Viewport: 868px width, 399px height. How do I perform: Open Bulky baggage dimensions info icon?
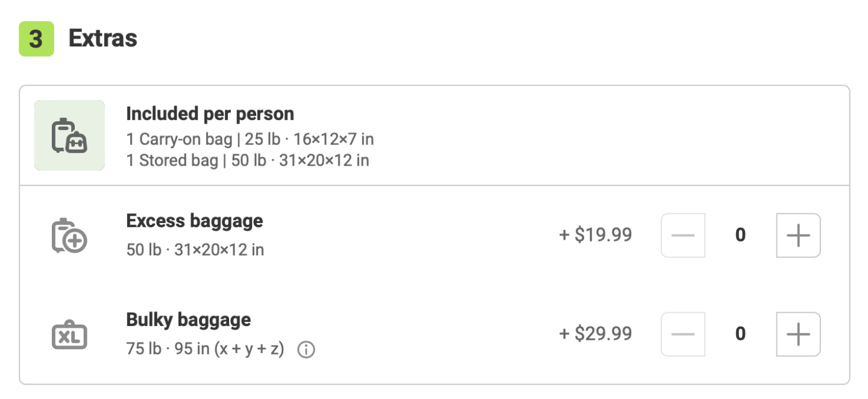(306, 350)
